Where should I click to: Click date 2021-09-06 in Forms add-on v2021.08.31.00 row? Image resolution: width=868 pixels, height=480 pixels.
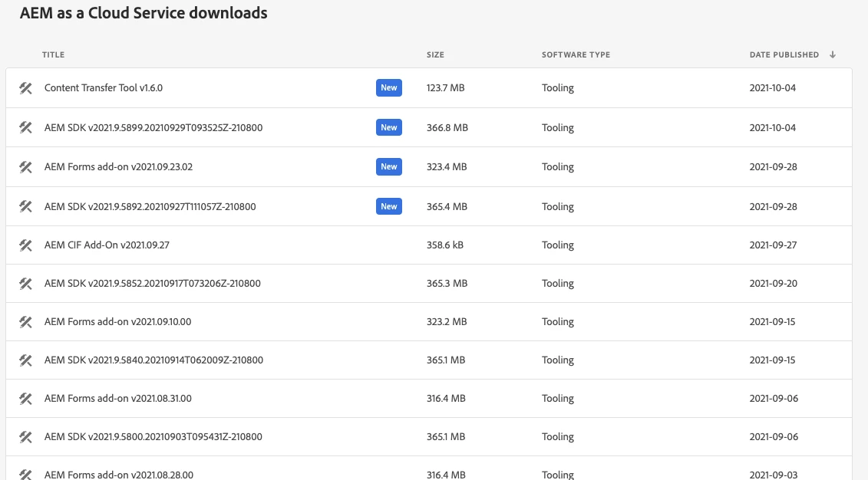pyautogui.click(x=774, y=399)
